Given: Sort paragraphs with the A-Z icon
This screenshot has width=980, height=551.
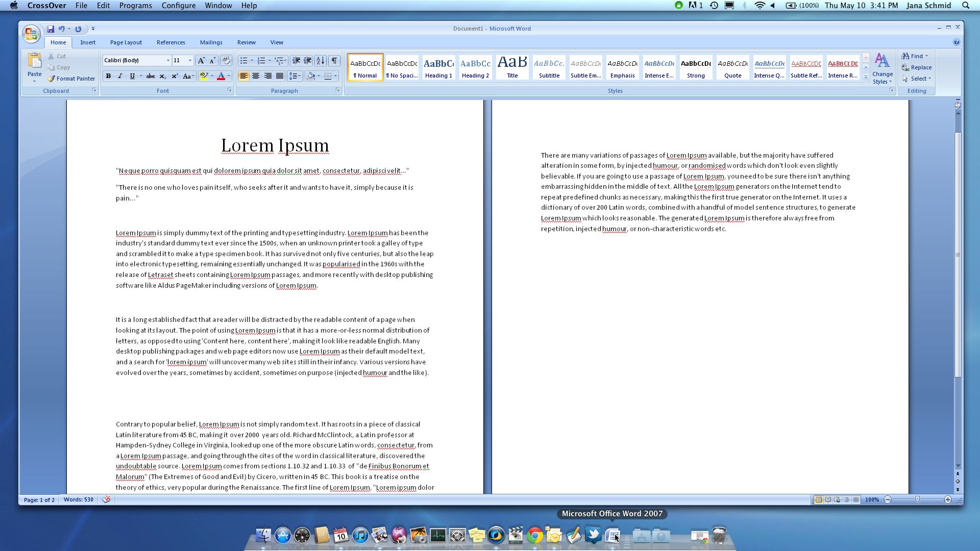Looking at the screenshot, I should (x=321, y=60).
